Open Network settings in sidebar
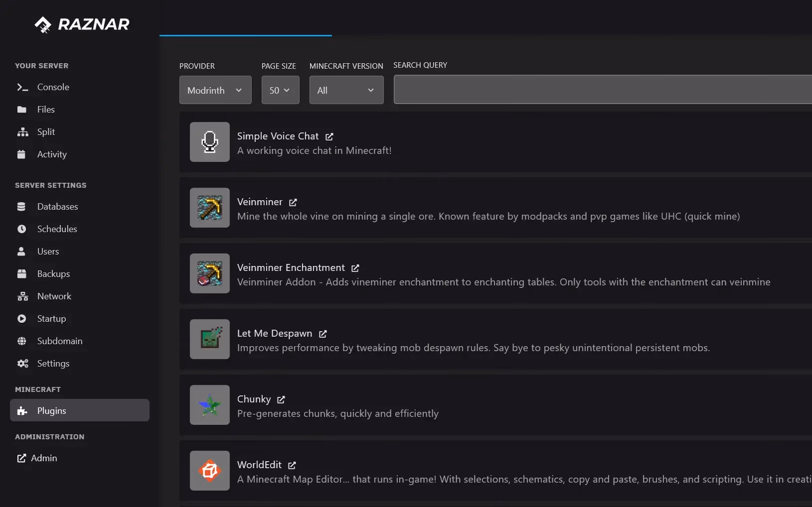This screenshot has width=812, height=507. click(80, 296)
